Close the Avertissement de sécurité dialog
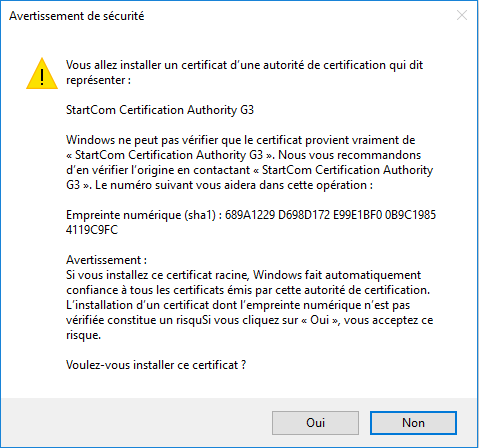This screenshot has width=479, height=448. (x=462, y=15)
